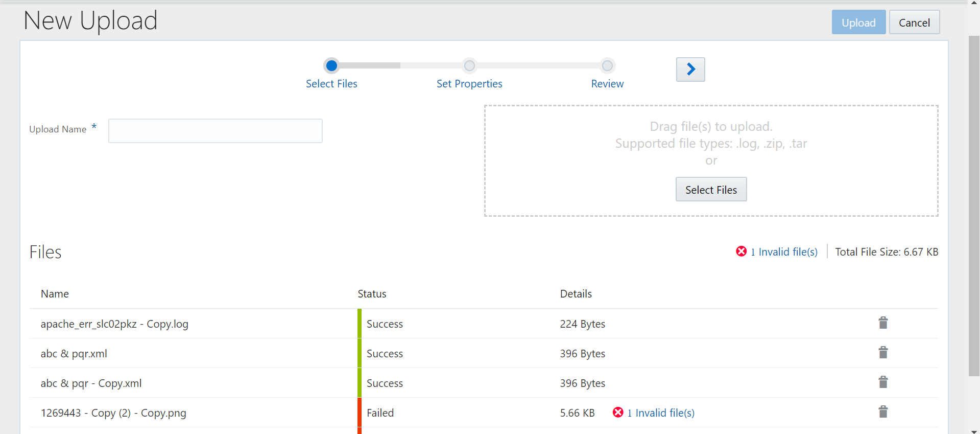
Task: Click the Upload button
Action: click(x=858, y=22)
